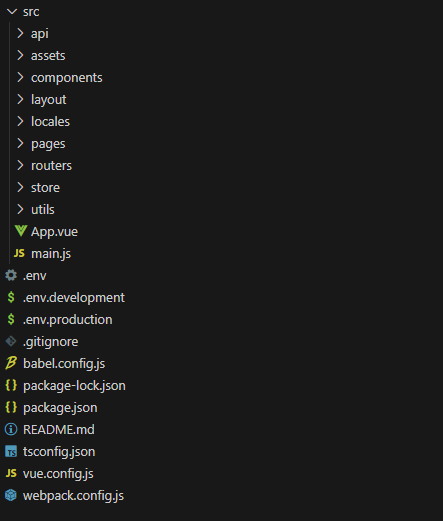Expand the components folder chevron
Screen dimensions: 443x521
point(20,77)
